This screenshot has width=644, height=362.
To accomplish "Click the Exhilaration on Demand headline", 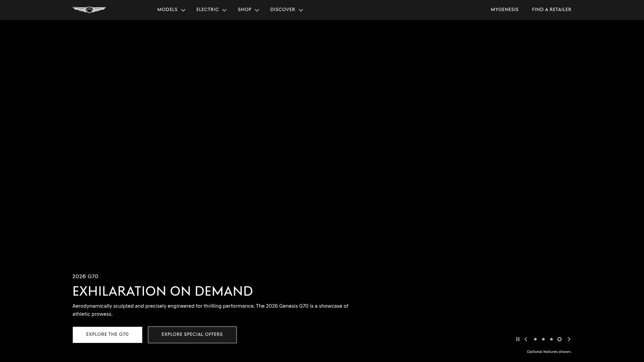I will 163,291.
